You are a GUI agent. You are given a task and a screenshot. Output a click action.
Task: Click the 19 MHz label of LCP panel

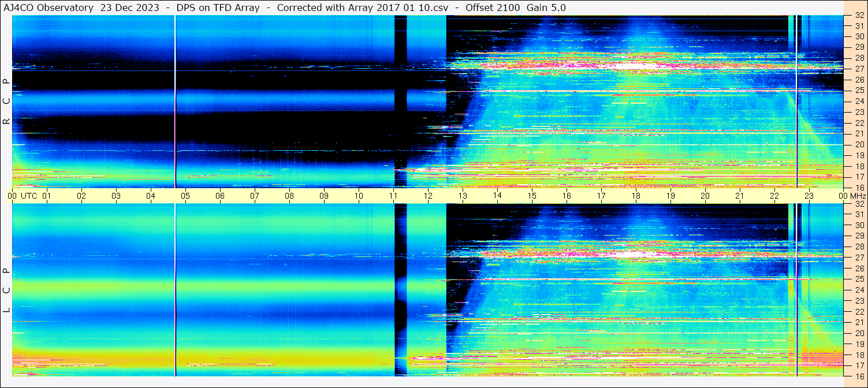click(859, 344)
